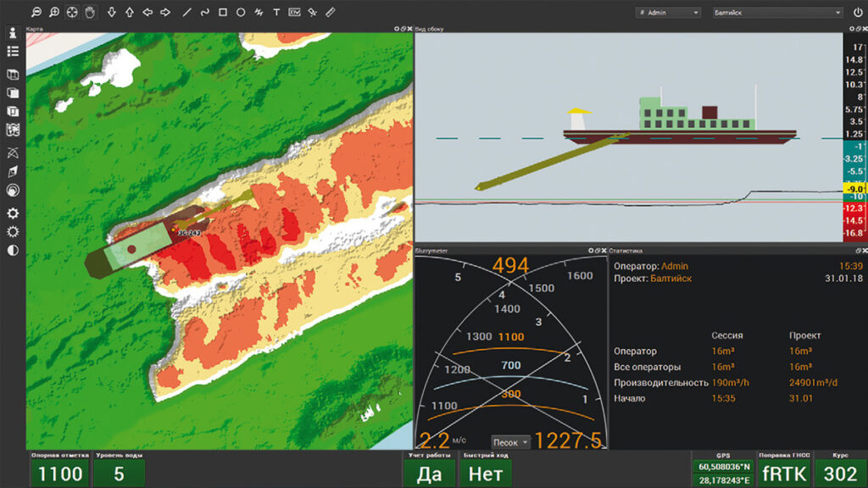
Task: Select the rectangle drawing tool
Action: tap(223, 12)
